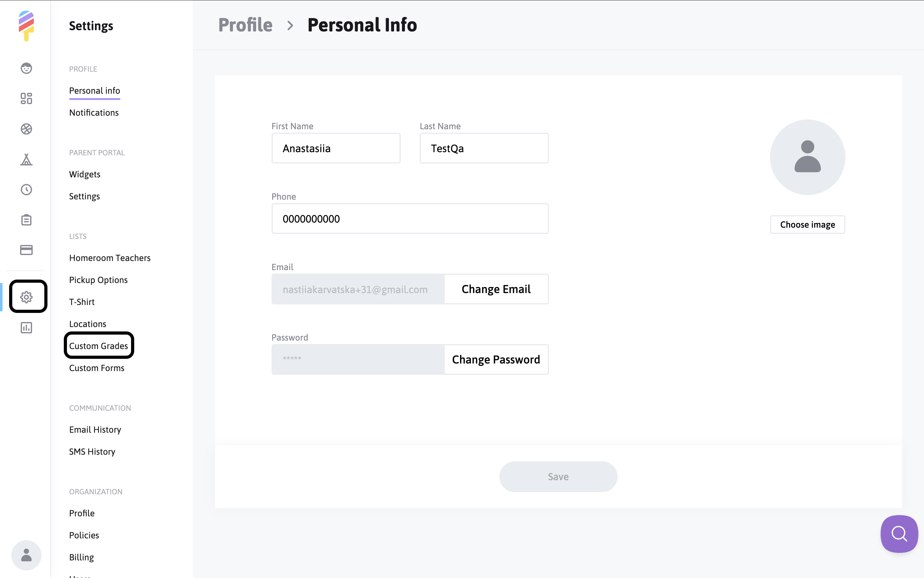Open the camp tent icon
This screenshot has height=578, width=924.
tap(26, 159)
